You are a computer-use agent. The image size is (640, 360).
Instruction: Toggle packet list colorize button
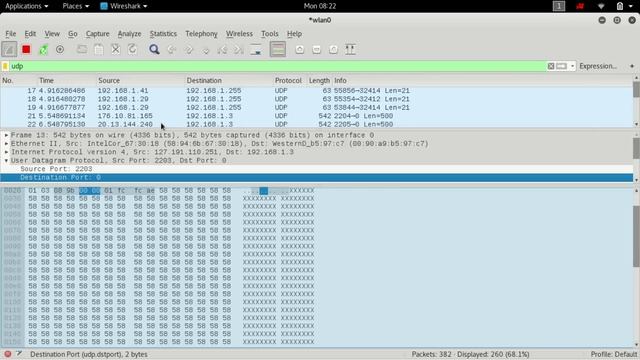(x=278, y=49)
